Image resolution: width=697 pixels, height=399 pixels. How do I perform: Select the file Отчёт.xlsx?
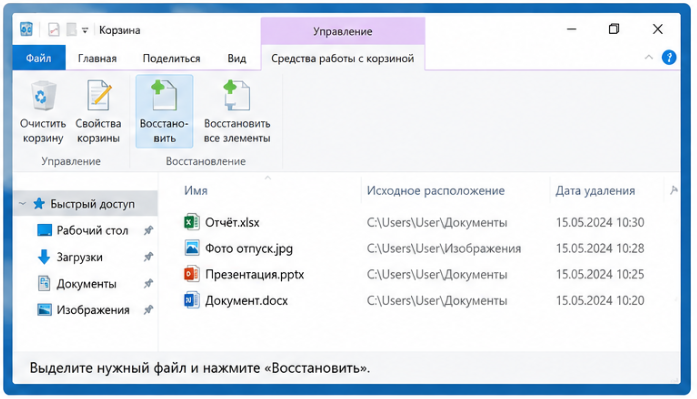(x=232, y=222)
